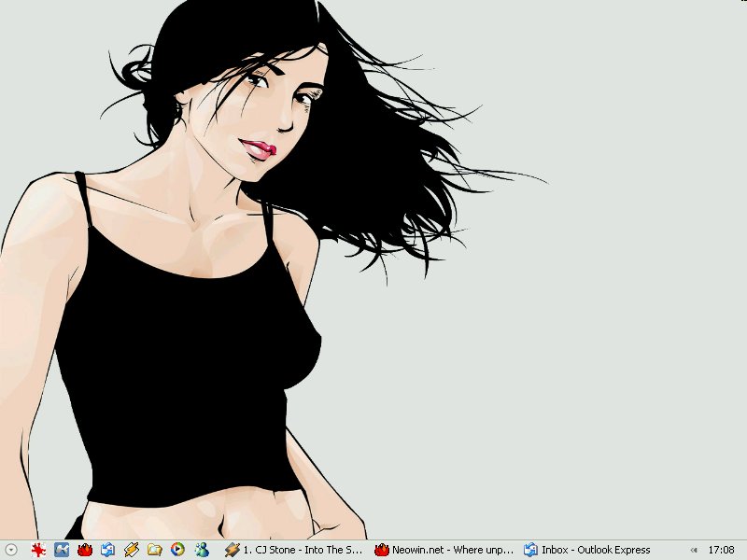Open the folder icon in quick launch

[x=155, y=550]
